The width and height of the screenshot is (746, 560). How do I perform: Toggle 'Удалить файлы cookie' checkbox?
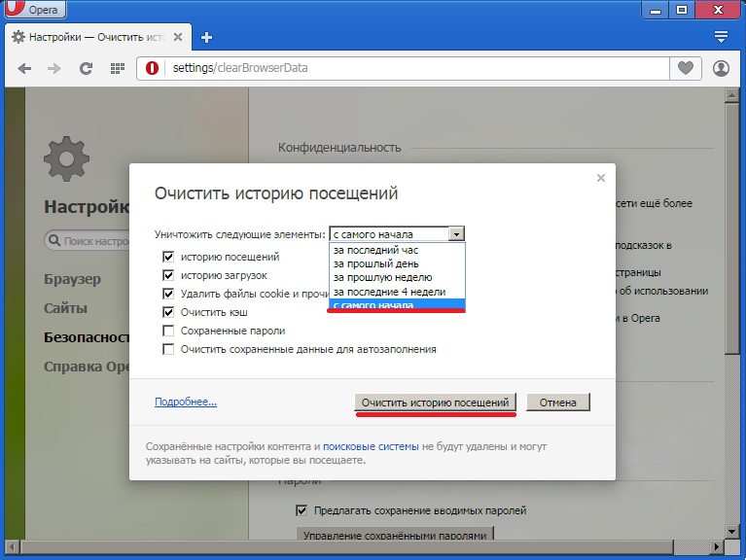pyautogui.click(x=168, y=294)
